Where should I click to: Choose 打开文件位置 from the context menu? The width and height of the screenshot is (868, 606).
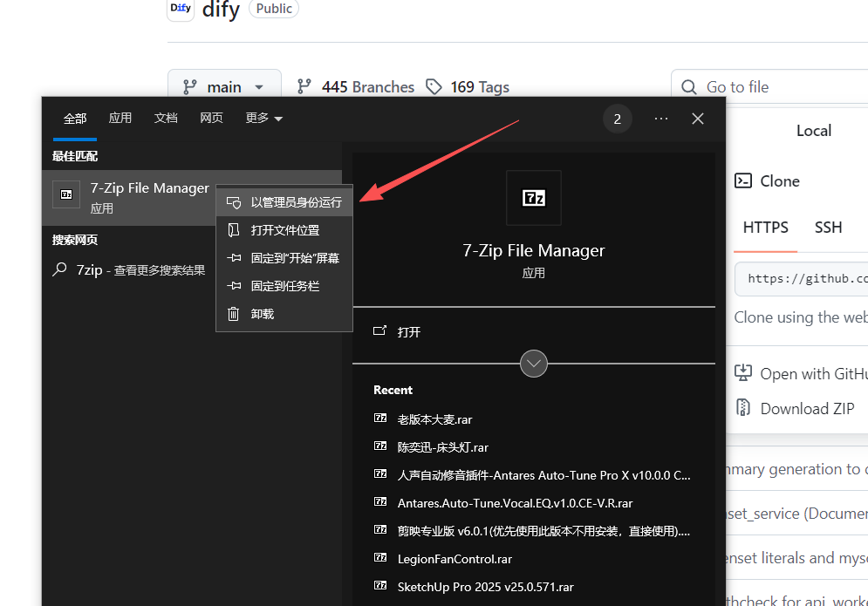pos(284,230)
